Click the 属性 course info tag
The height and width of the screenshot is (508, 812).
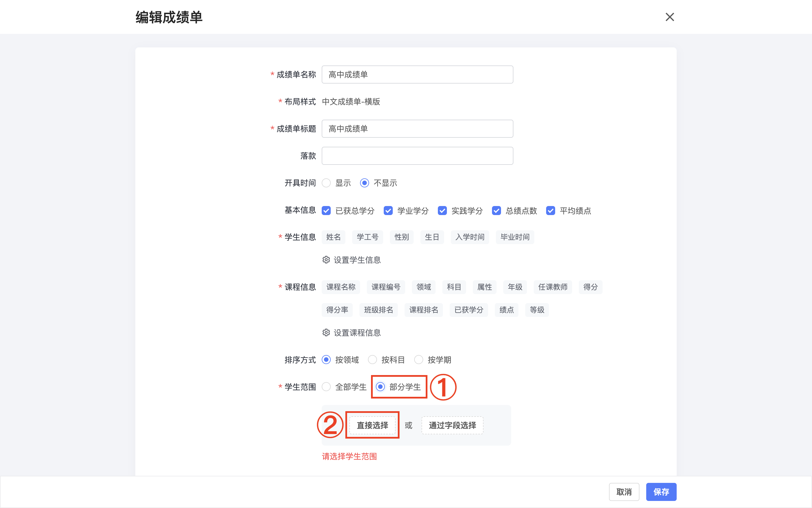[484, 287]
